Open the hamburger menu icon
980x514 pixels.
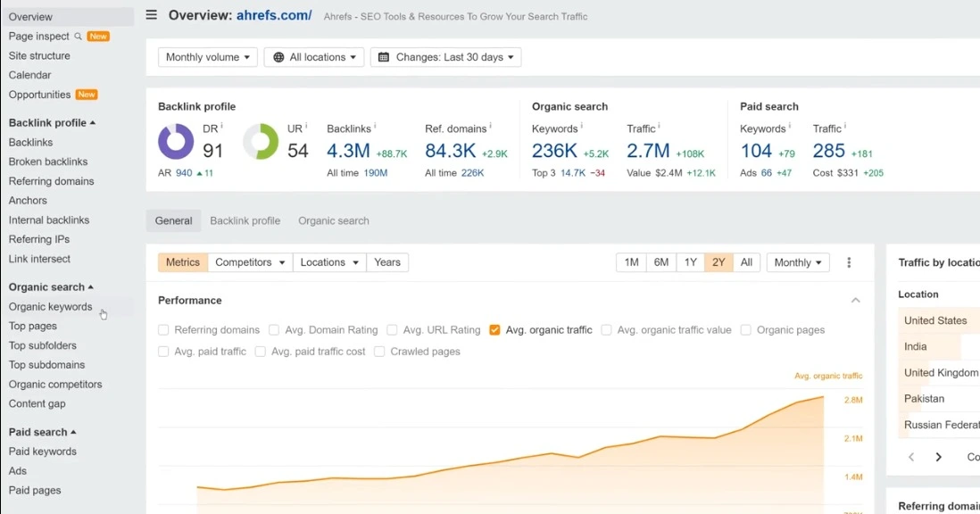coord(151,14)
